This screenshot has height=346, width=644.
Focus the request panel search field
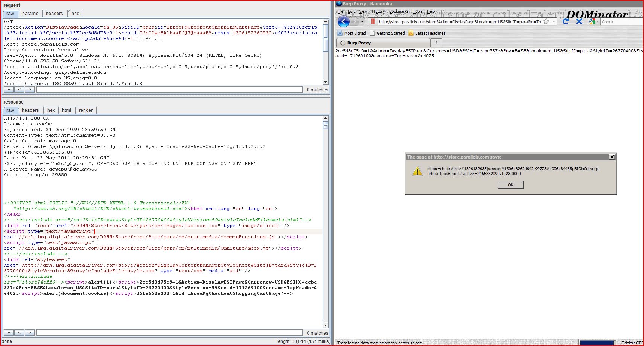[x=169, y=90]
